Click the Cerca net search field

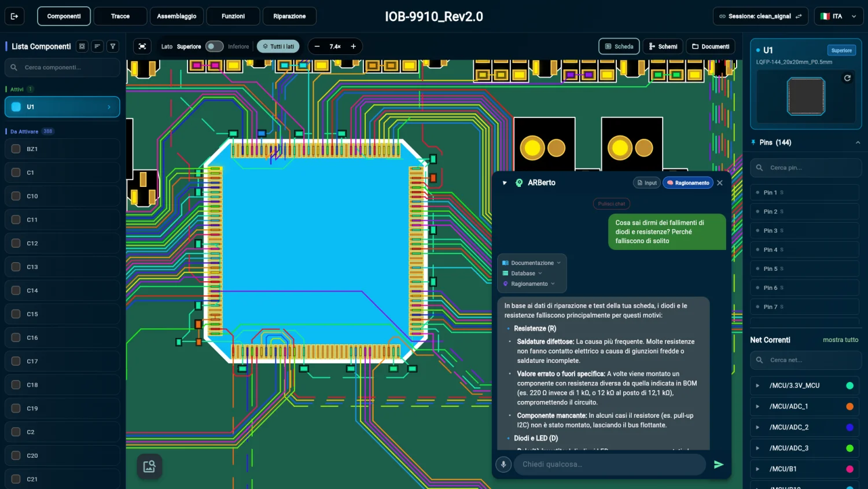point(806,360)
